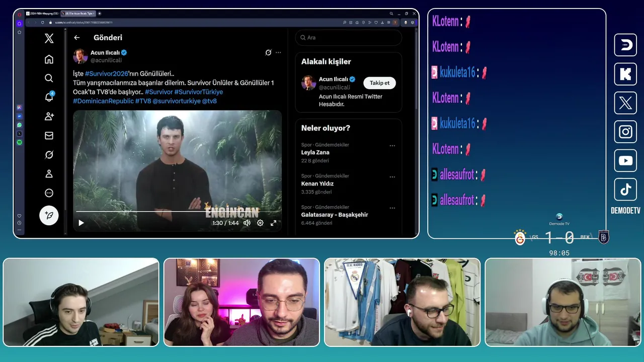Open a new browser tab
This screenshot has height=362, width=644.
pyautogui.click(x=100, y=14)
